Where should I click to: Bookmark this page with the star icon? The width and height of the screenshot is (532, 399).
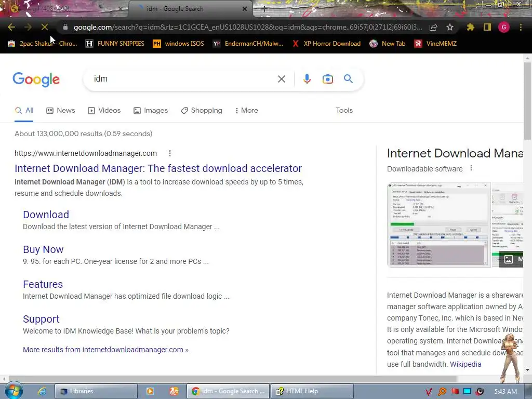pyautogui.click(x=450, y=27)
